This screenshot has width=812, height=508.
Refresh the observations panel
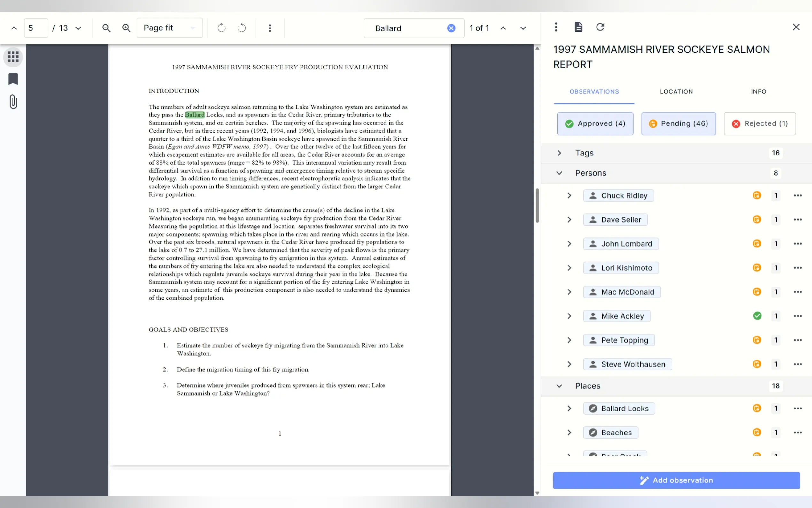tap(600, 27)
